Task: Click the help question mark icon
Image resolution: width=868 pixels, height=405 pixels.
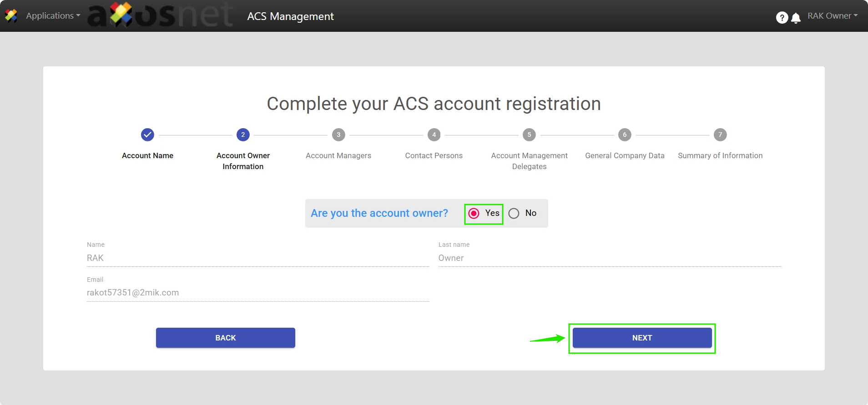Action: coord(782,18)
